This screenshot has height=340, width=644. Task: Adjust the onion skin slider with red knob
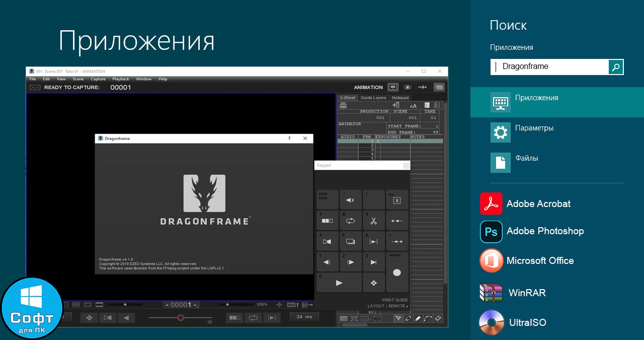[181, 318]
